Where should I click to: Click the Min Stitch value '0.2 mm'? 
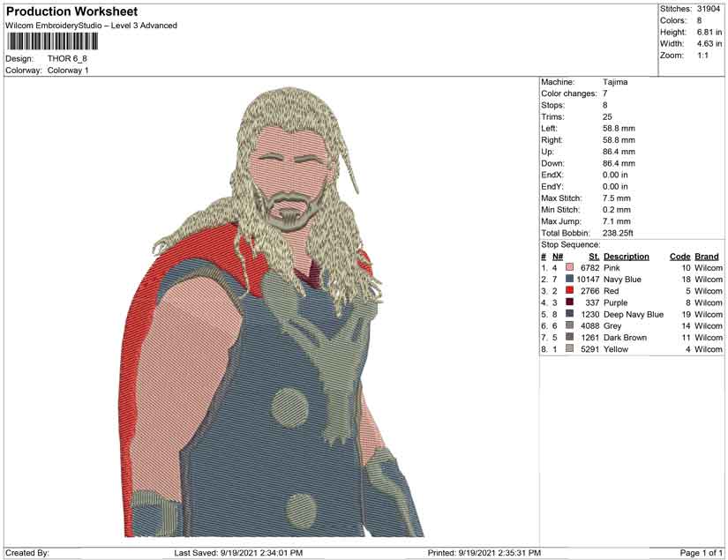click(617, 210)
